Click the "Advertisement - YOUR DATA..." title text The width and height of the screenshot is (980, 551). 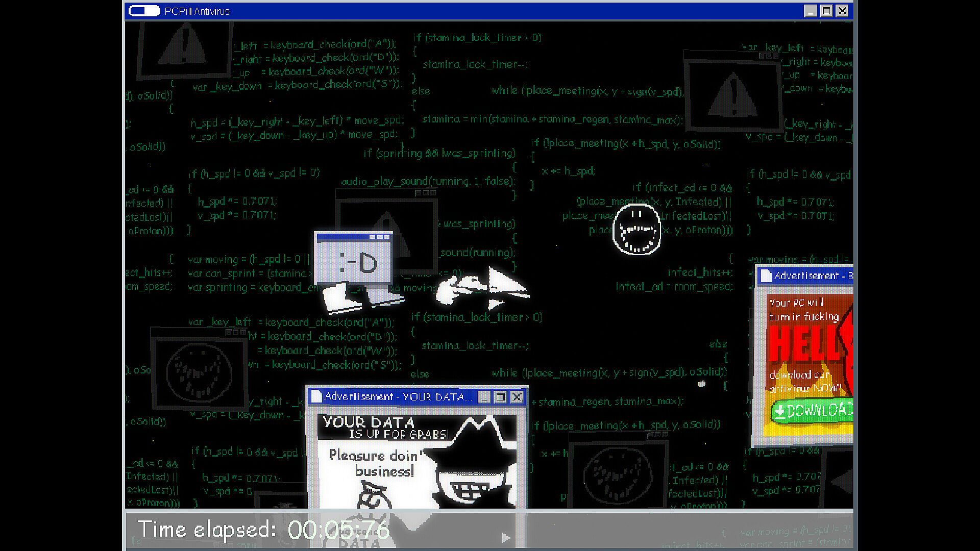(399, 396)
